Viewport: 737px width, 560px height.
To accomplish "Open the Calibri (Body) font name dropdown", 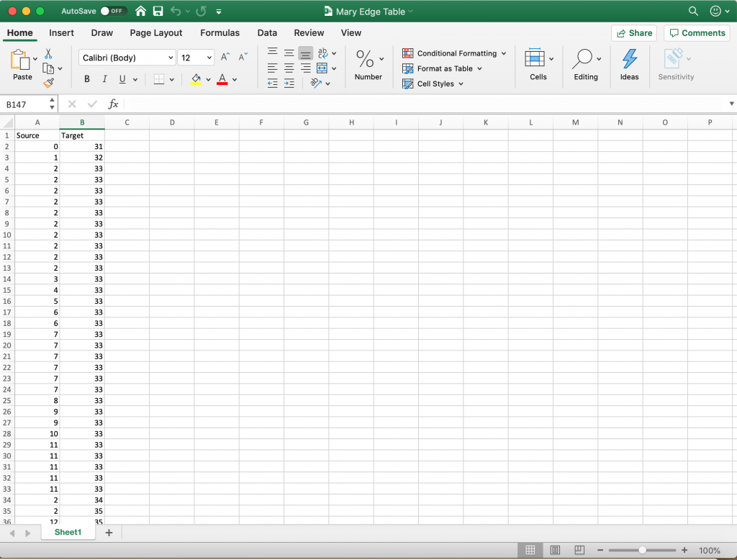I will [x=171, y=58].
